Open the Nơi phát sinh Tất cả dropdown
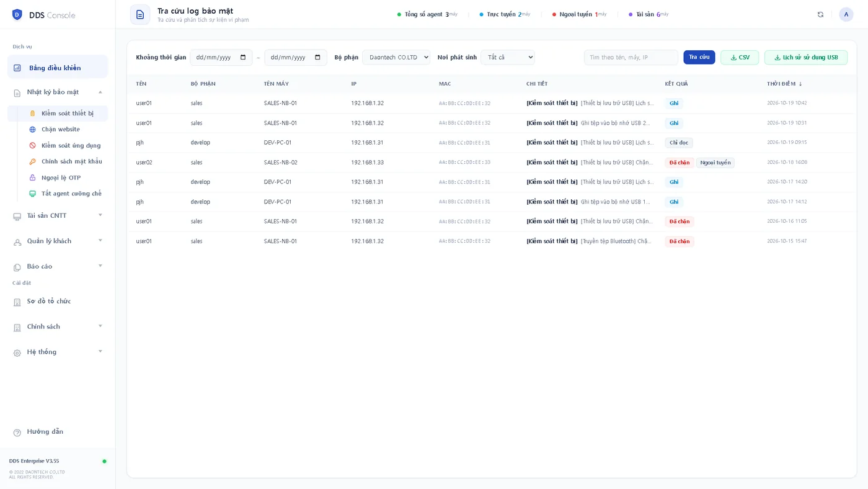Image resolution: width=868 pixels, height=489 pixels. (507, 57)
